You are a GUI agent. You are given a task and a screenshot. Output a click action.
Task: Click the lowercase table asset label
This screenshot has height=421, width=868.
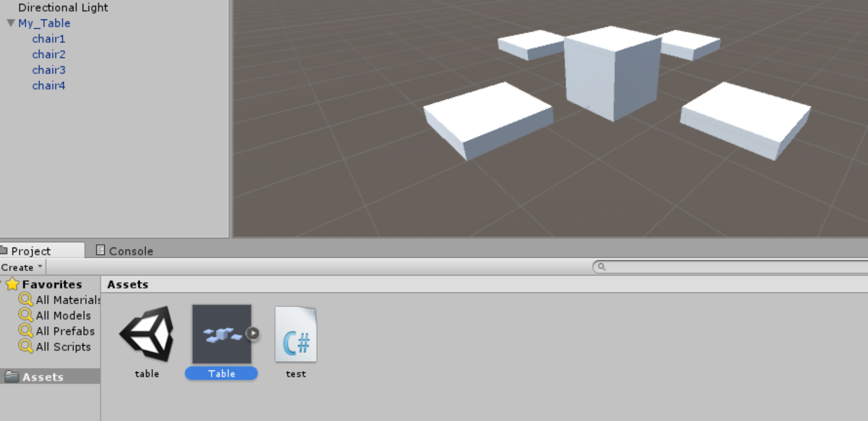click(147, 374)
